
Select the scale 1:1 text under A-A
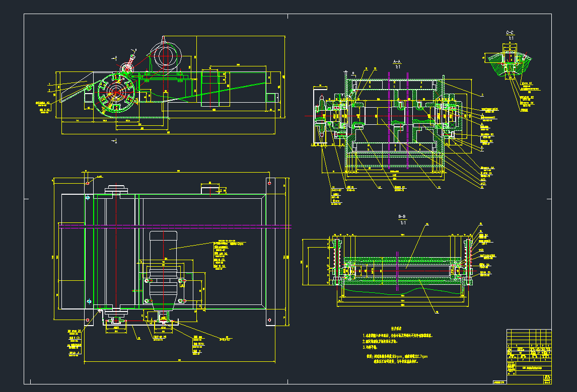397,66
